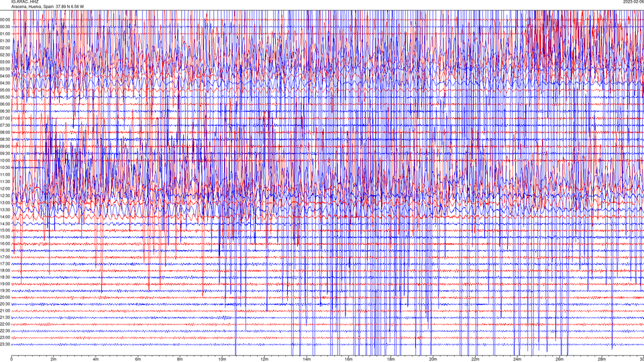Select the 01:00 trace time label
644x362 pixels.
[x=5, y=34]
